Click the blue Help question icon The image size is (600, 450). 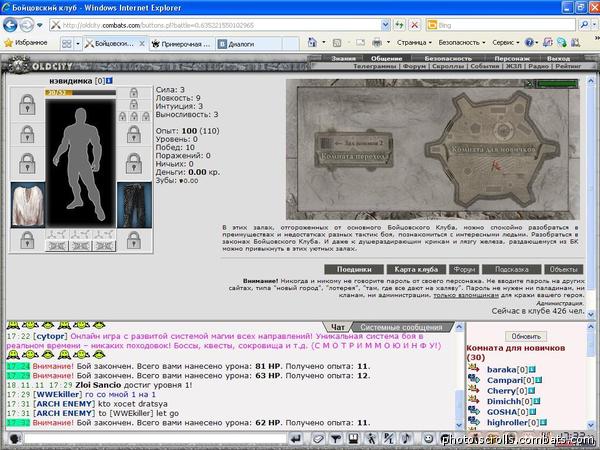click(x=529, y=42)
